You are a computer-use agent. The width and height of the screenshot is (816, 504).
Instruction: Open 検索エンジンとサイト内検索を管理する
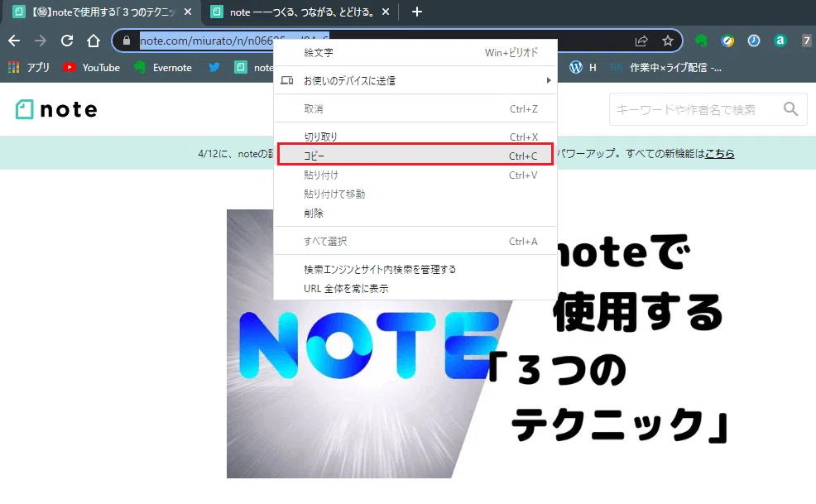point(415,269)
